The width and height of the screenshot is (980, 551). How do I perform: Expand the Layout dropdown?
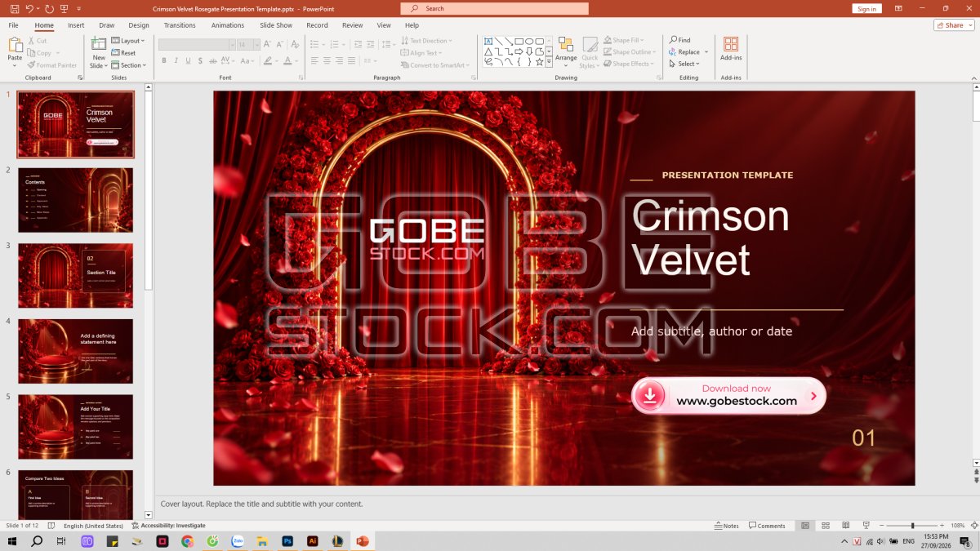click(128, 41)
